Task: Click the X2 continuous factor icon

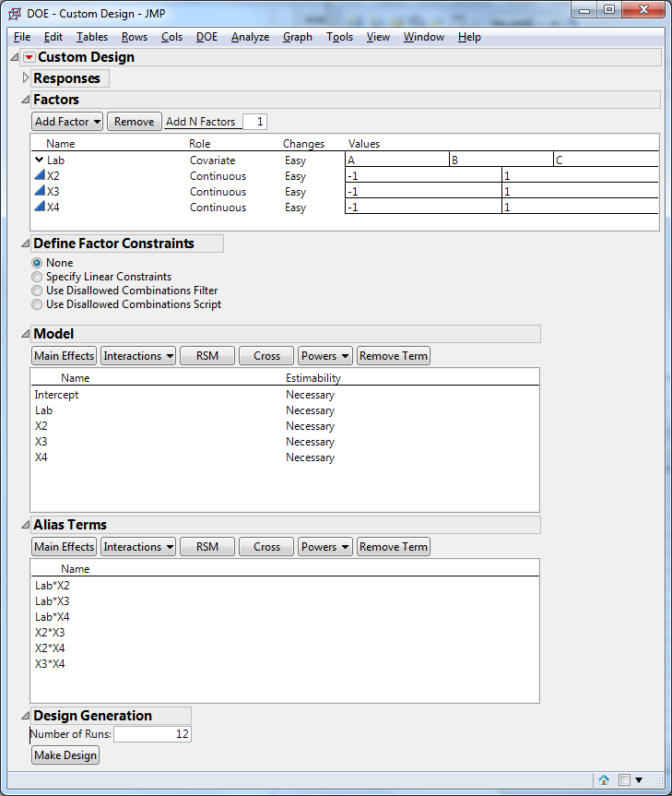Action: click(x=40, y=175)
